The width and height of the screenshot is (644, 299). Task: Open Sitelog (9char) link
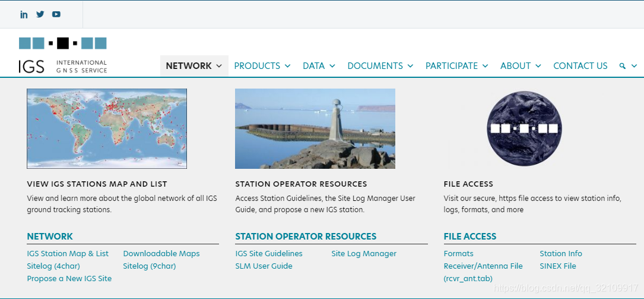(x=150, y=266)
